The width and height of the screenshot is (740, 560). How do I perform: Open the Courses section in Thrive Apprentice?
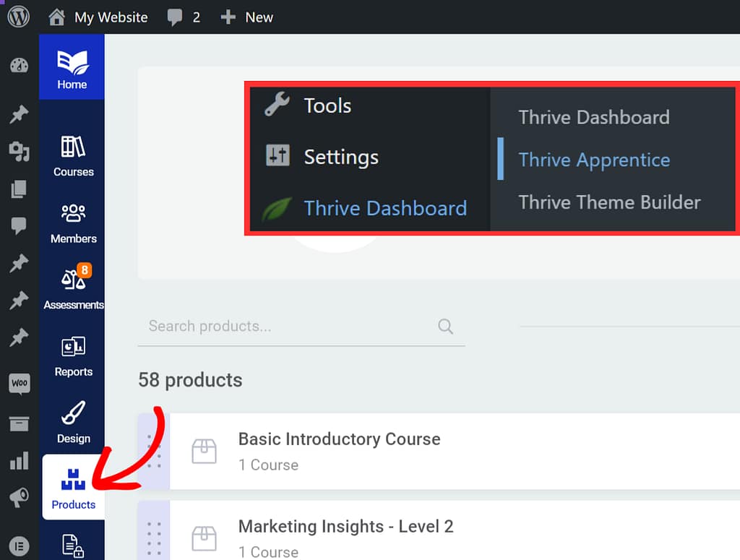click(x=73, y=156)
